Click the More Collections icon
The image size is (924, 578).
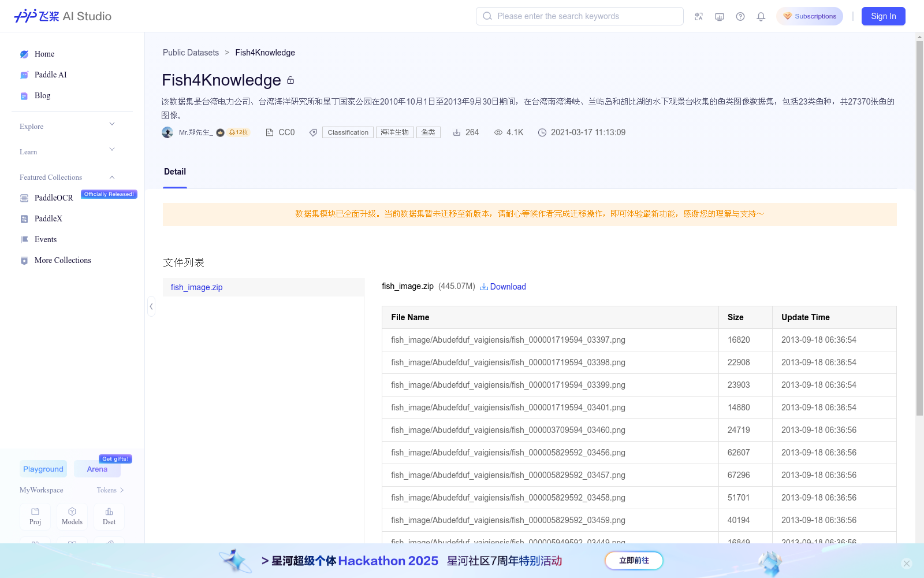pos(24,261)
